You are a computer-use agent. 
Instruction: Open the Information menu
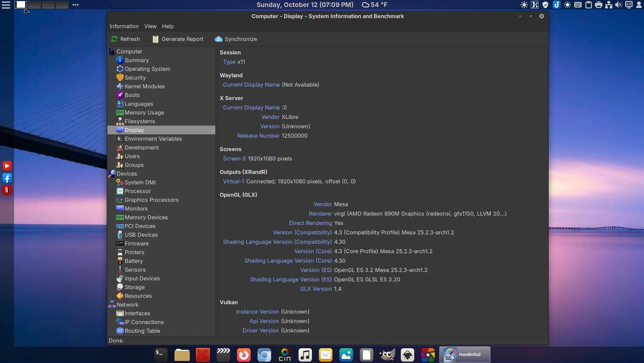tap(124, 26)
